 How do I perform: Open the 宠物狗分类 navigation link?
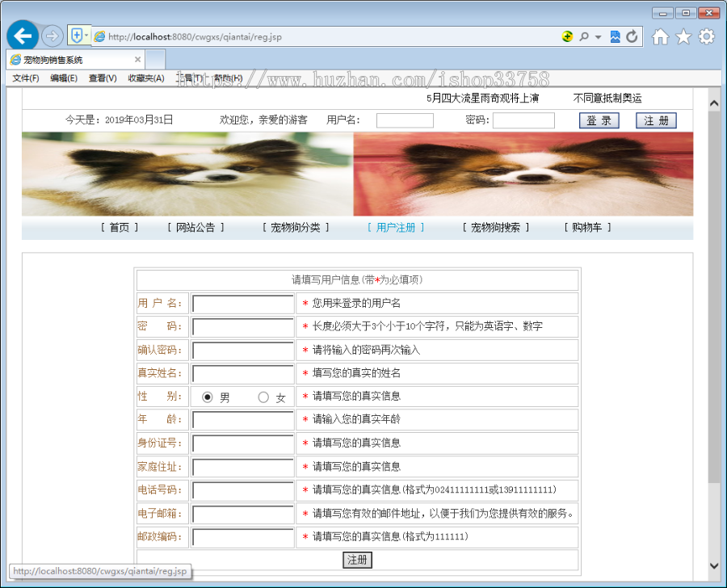pyautogui.click(x=296, y=227)
